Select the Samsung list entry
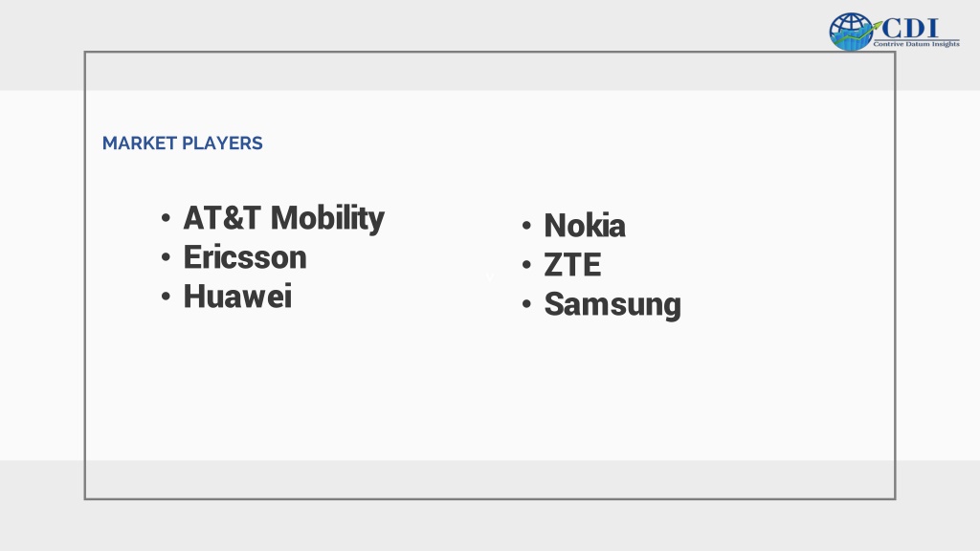Image resolution: width=980 pixels, height=551 pixels. pos(612,304)
